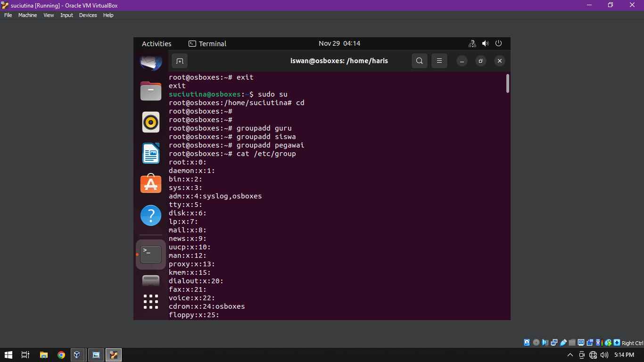This screenshot has width=644, height=362.
Task: Click the terminal search icon
Action: 420,61
